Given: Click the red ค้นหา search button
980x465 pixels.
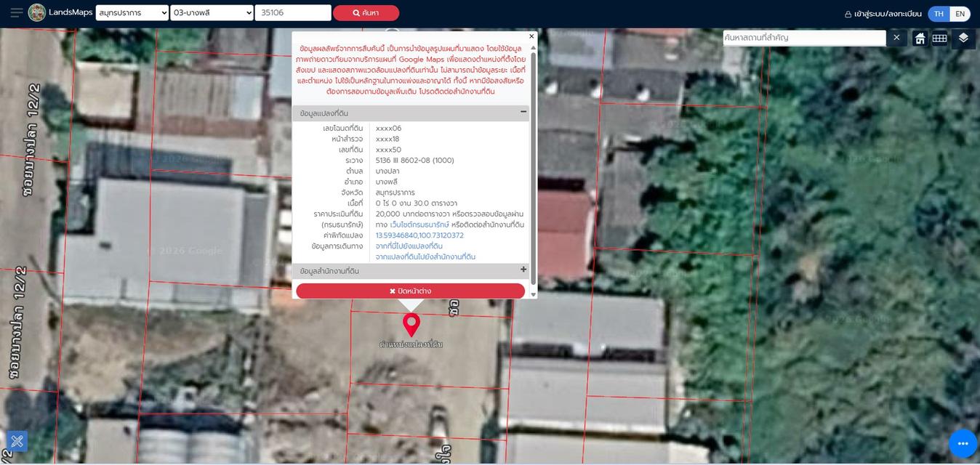Looking at the screenshot, I should (366, 13).
